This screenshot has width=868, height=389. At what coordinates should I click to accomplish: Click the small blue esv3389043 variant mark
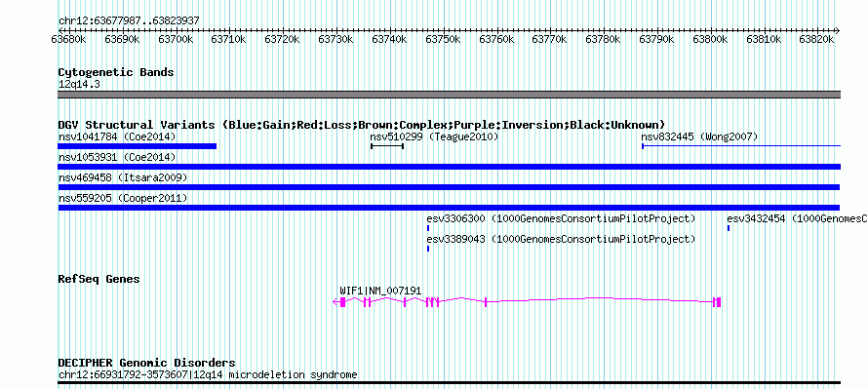[428, 249]
